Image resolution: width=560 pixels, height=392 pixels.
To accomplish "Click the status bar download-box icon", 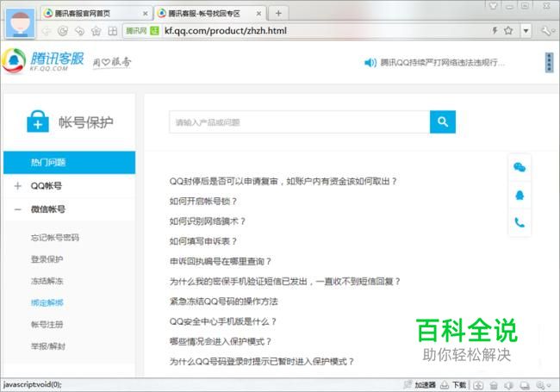I will (478, 385).
